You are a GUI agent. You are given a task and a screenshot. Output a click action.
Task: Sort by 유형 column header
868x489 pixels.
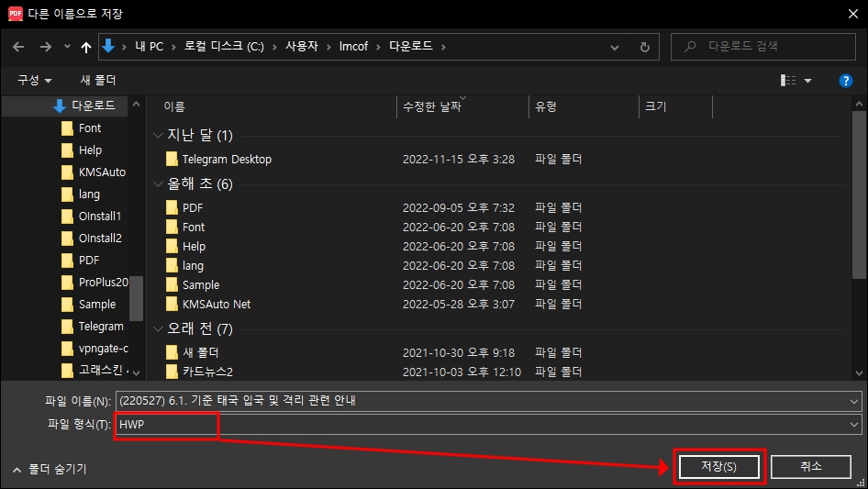coord(546,106)
